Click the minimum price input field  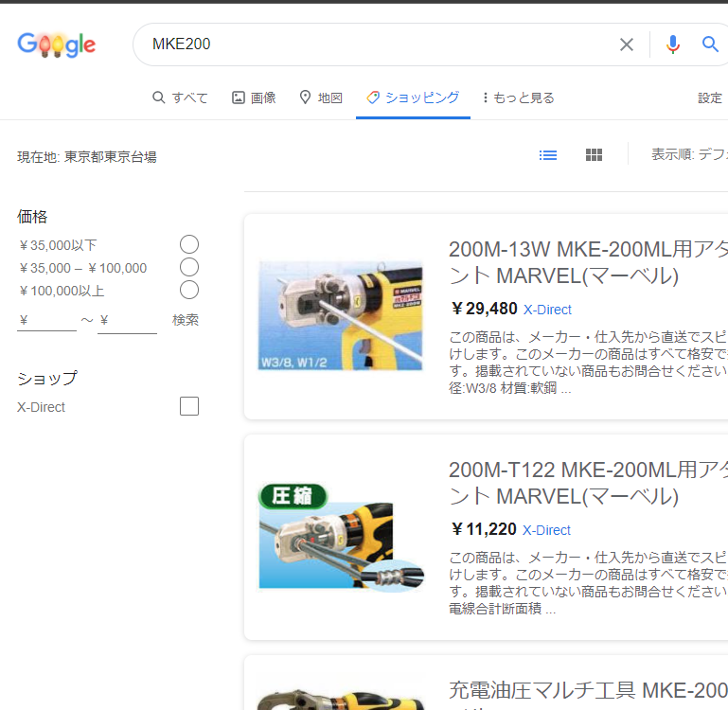coord(47,320)
